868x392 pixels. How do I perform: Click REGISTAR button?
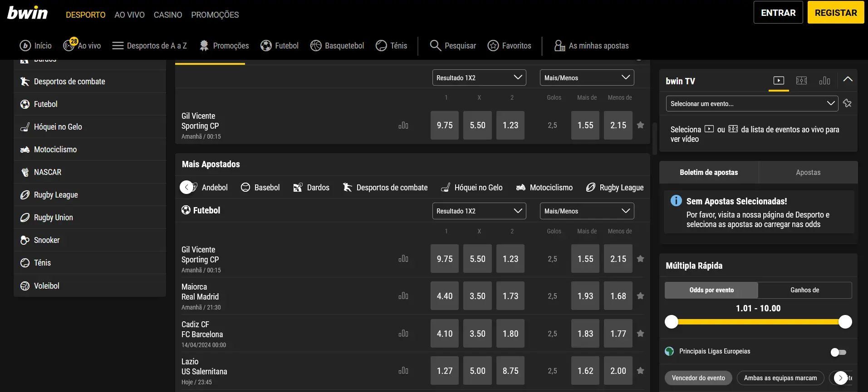click(836, 13)
